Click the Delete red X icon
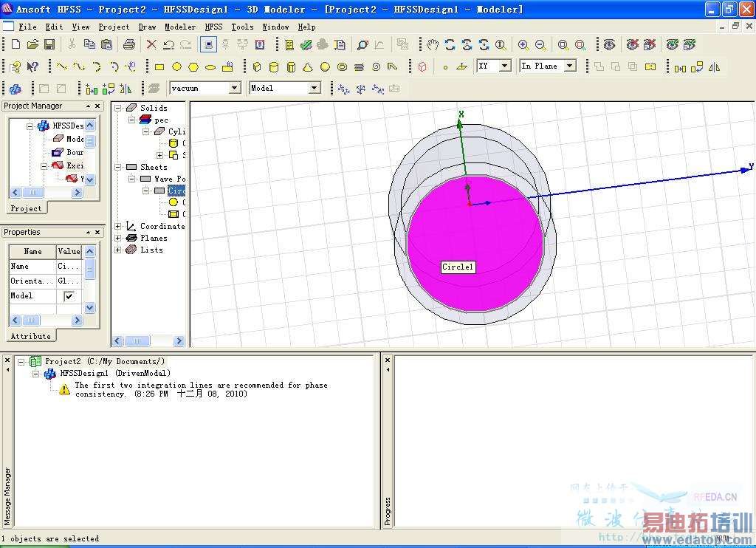 [151, 44]
